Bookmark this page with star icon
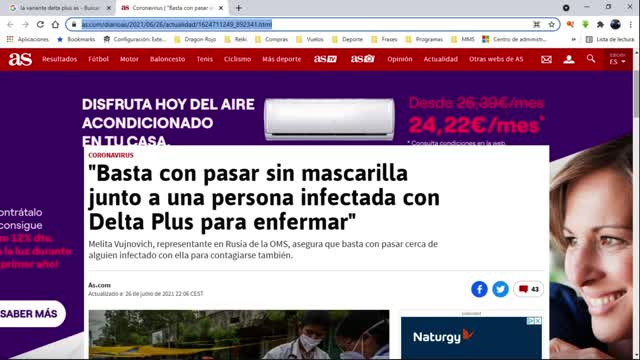Image resolution: width=640 pixels, height=360 pixels. coord(551,24)
